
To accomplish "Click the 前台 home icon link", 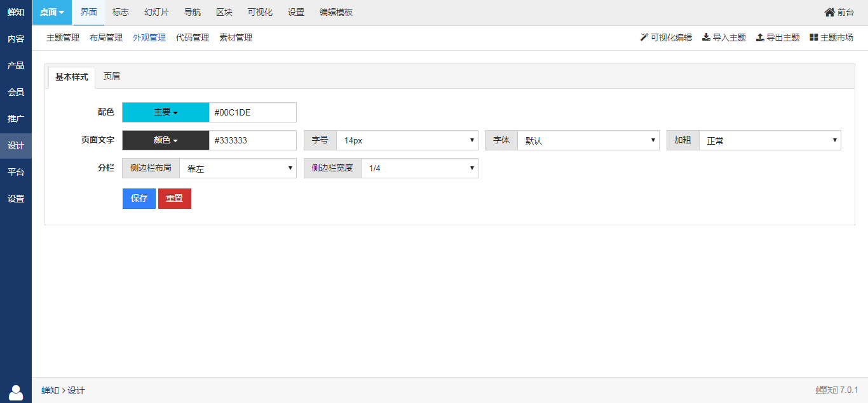I will coord(839,12).
